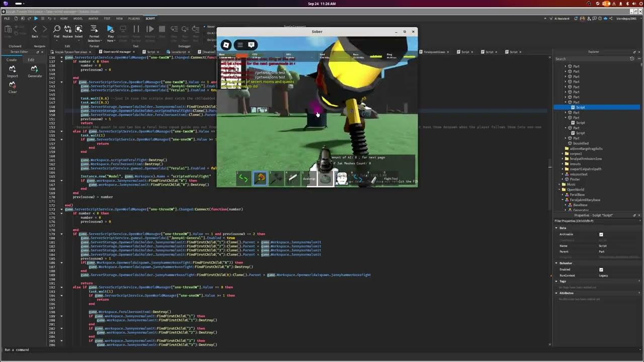This screenshot has width=644, height=362.
Task: Close the Explorer panel
Action: tap(639, 52)
